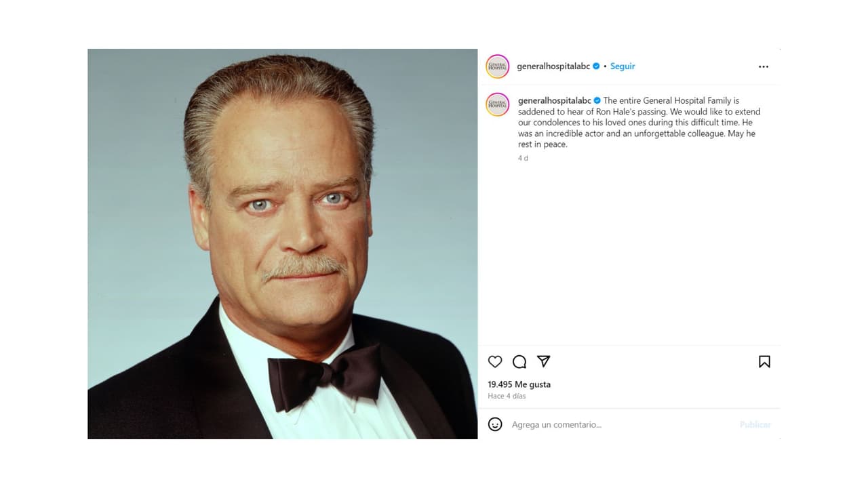Open the emoji picker in the comment bar

coord(495,424)
